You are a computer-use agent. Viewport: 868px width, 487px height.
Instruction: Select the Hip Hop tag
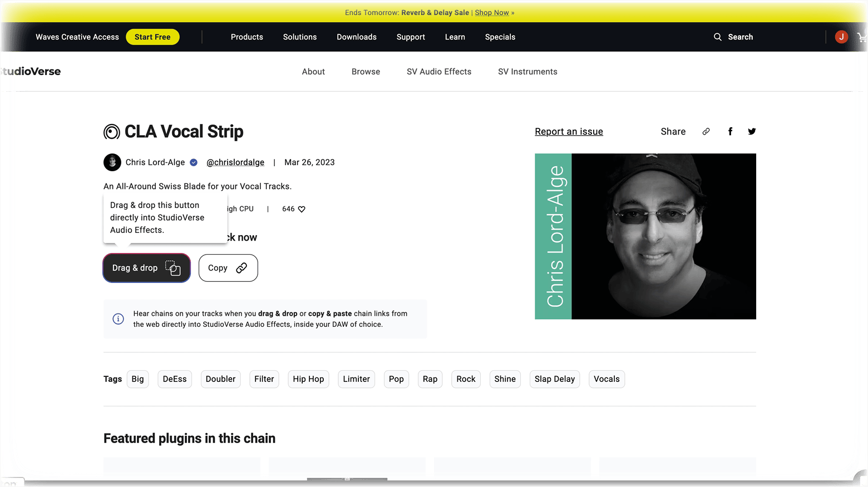click(x=308, y=379)
